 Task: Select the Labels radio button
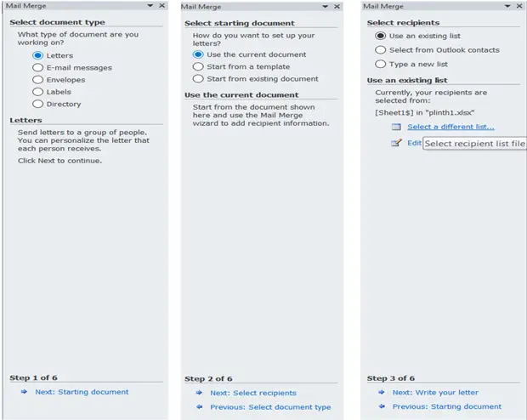[38, 92]
